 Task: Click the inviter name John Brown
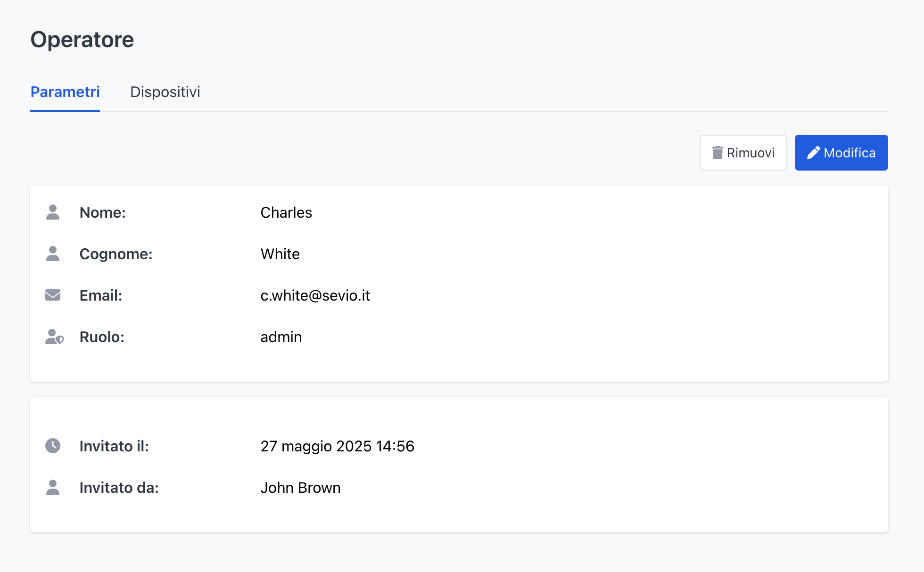point(300,488)
